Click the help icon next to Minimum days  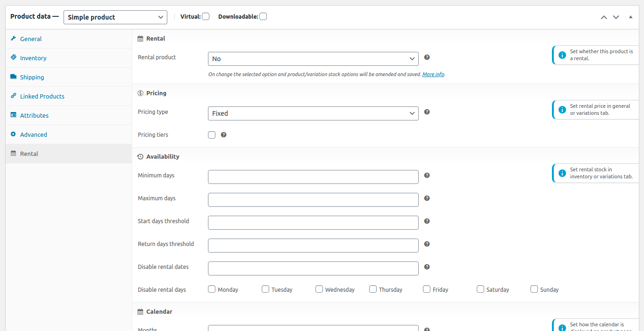point(427,175)
